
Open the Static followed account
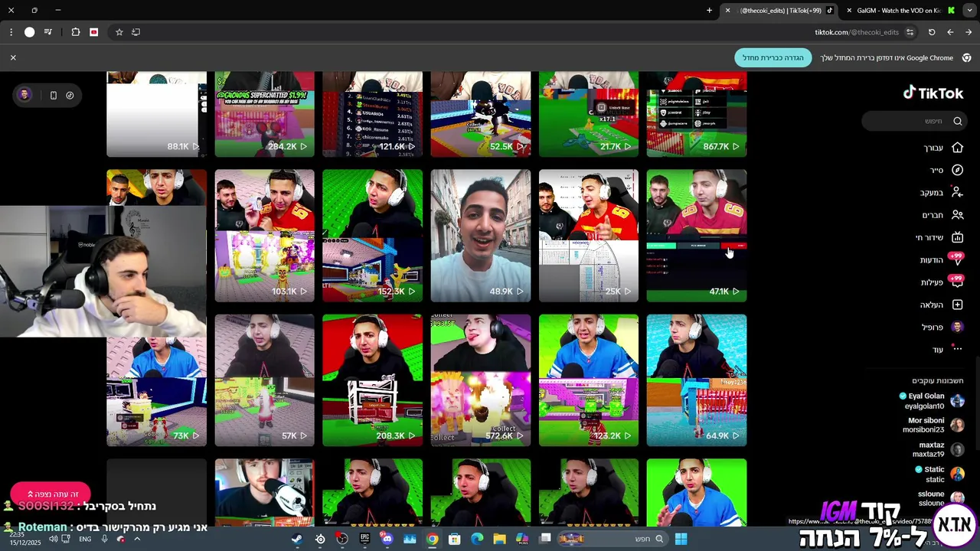click(x=939, y=474)
